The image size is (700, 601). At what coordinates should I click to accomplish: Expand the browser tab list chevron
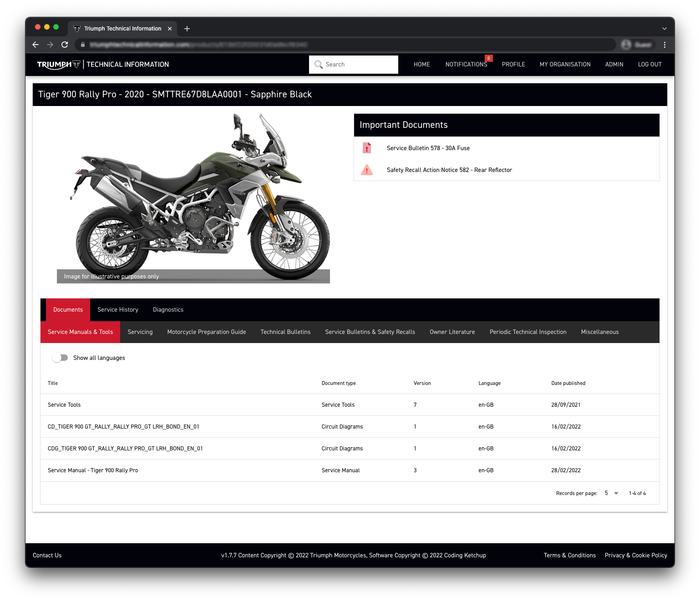pyautogui.click(x=664, y=29)
